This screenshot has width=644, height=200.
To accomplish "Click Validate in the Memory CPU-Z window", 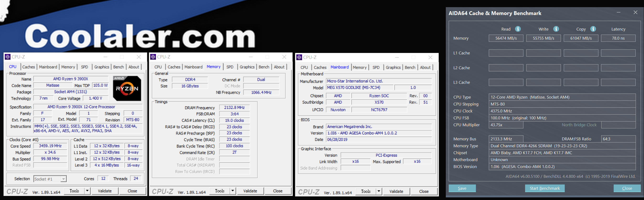I will point(250,191).
